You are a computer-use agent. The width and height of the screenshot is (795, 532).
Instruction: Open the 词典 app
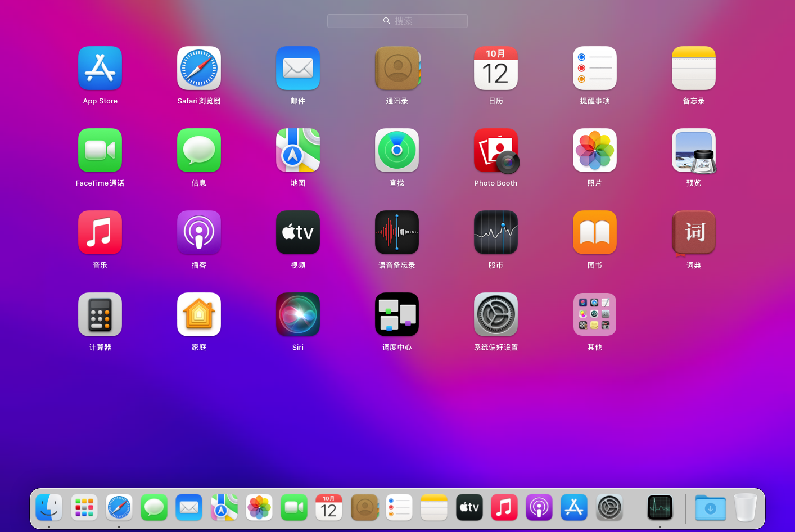(694, 232)
